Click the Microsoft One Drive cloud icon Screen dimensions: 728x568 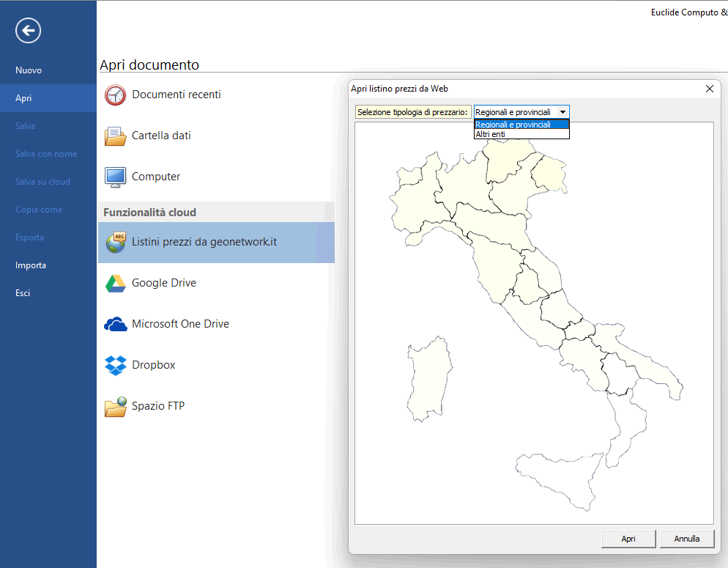pyautogui.click(x=116, y=324)
